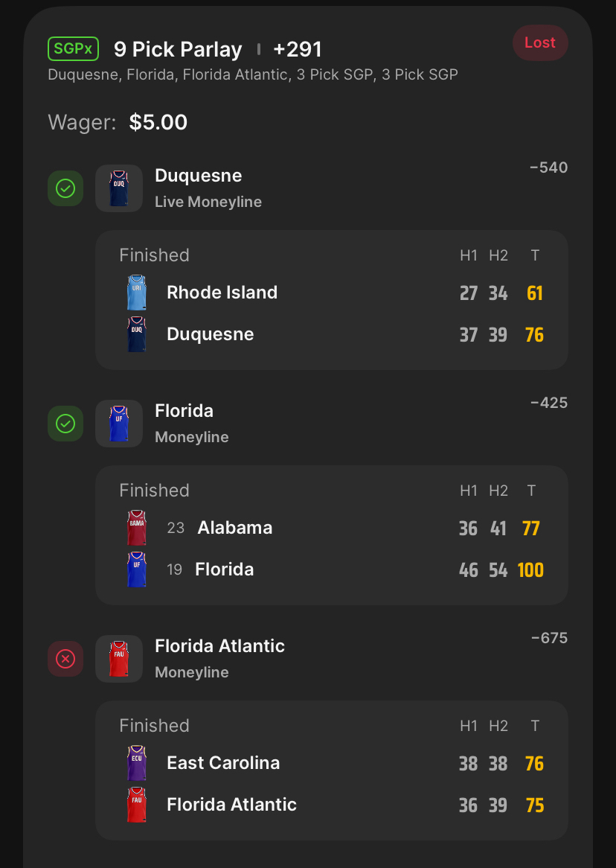The width and height of the screenshot is (616, 868).
Task: Click the $5.00 wager amount
Action: tap(158, 122)
